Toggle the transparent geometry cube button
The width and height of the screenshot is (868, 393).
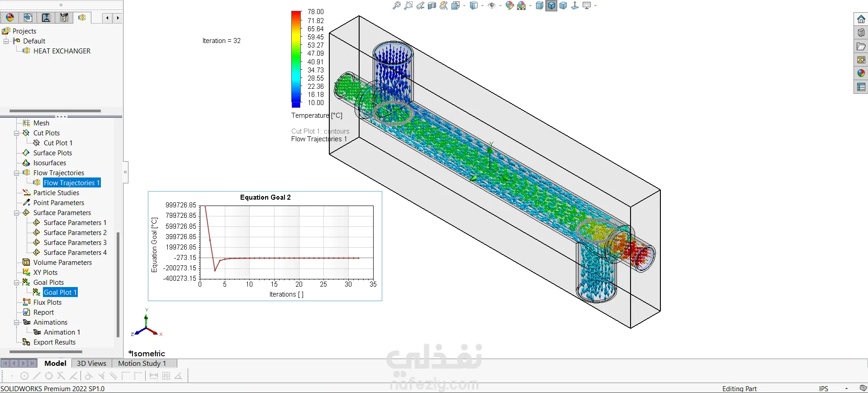click(x=563, y=5)
